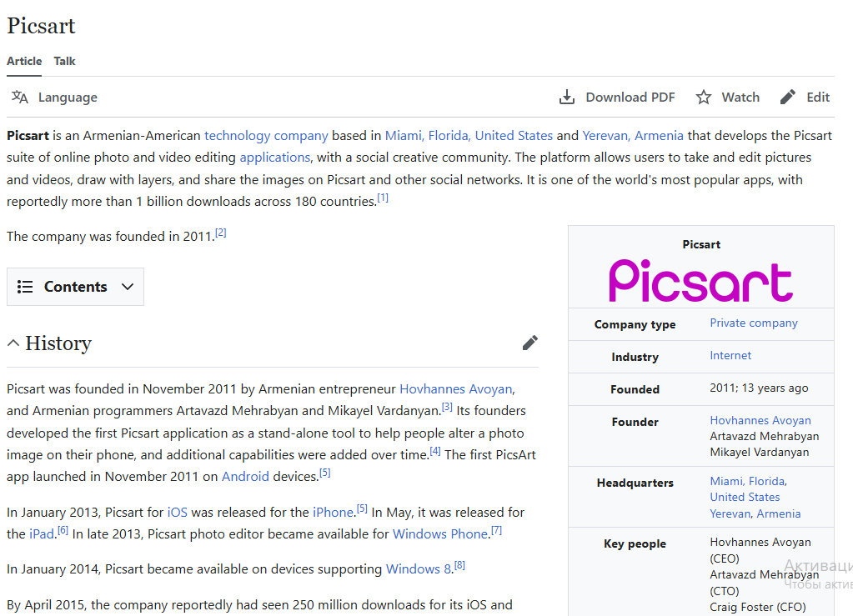Open Private company link in infobox

[754, 323]
